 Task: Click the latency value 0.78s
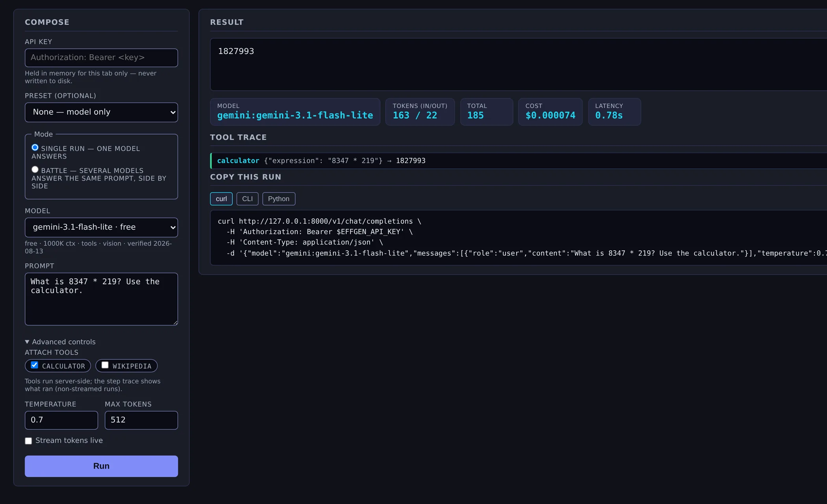[609, 115]
